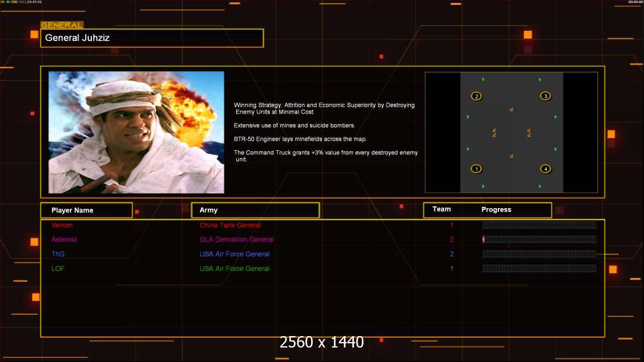
Task: Select player Venom in the list
Action: click(62, 225)
